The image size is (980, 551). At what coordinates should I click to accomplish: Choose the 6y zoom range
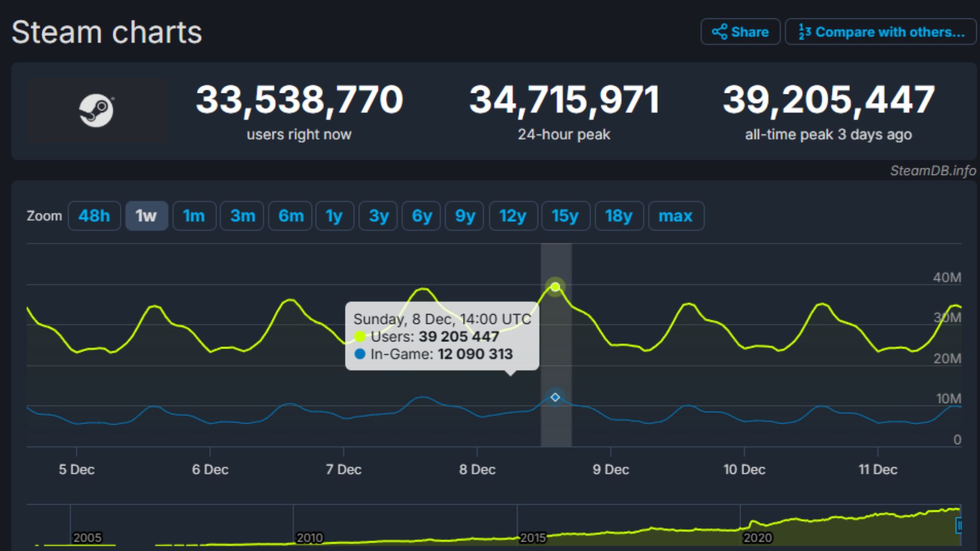pos(422,216)
